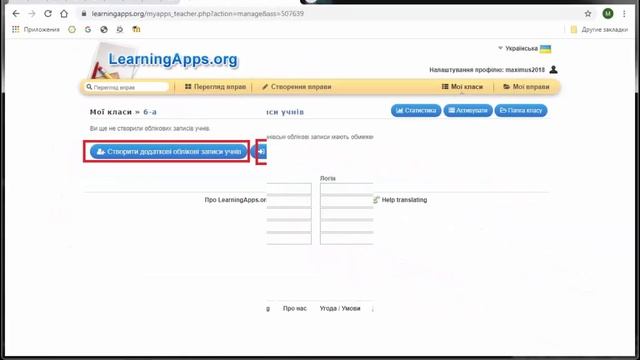Image resolution: width=640 pixels, height=360 pixels.
Task: Open the globe bookmark icon
Action: coord(104,29)
